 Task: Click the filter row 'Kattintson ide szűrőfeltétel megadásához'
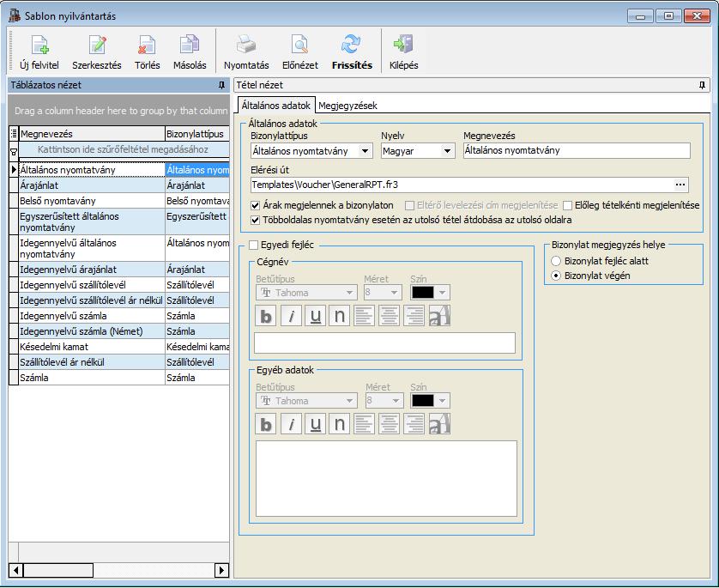[123, 149]
